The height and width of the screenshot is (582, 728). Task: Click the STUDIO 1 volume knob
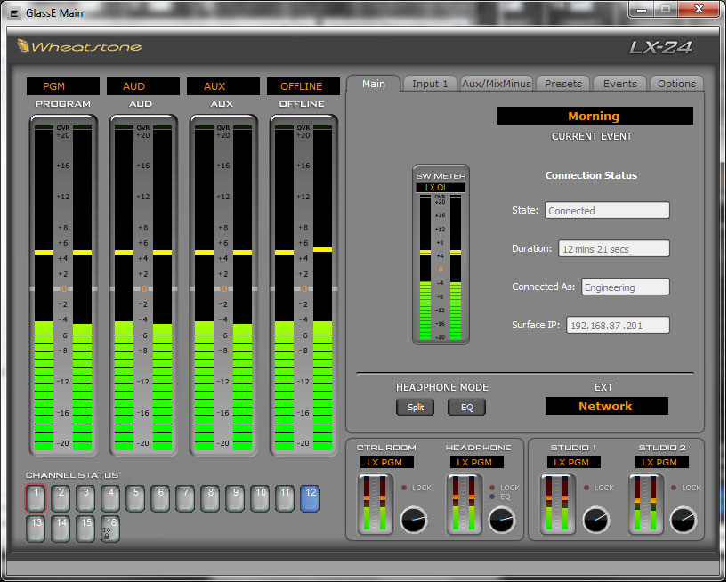(x=596, y=520)
